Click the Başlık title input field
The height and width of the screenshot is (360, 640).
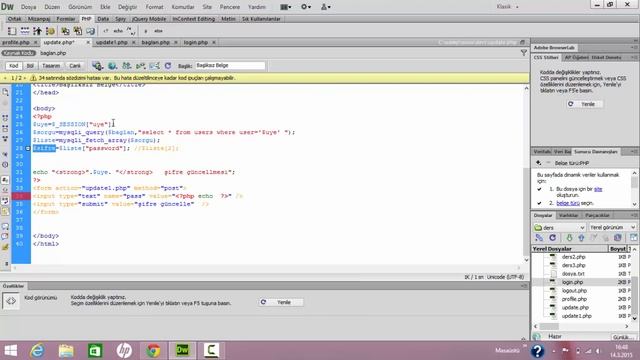(230, 65)
